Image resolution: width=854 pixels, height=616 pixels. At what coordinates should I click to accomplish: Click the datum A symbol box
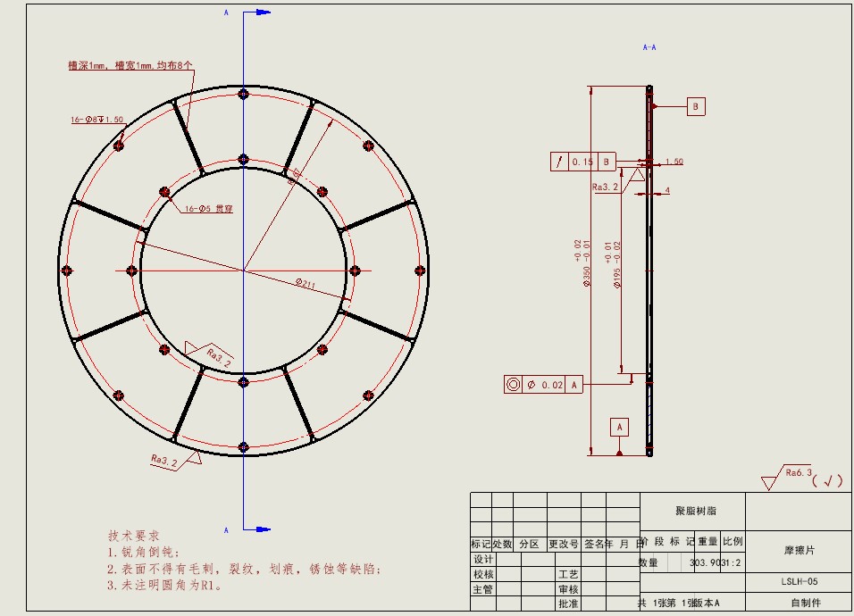tap(620, 427)
